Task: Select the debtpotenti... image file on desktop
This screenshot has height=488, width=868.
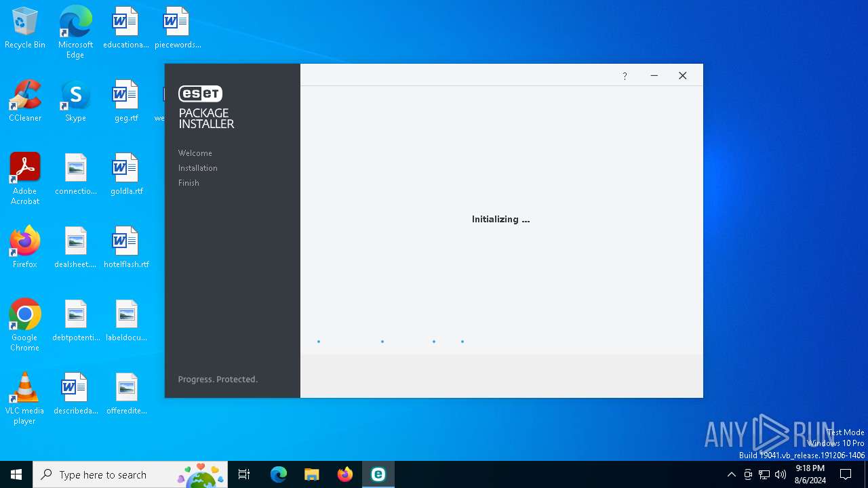Action: (x=75, y=321)
